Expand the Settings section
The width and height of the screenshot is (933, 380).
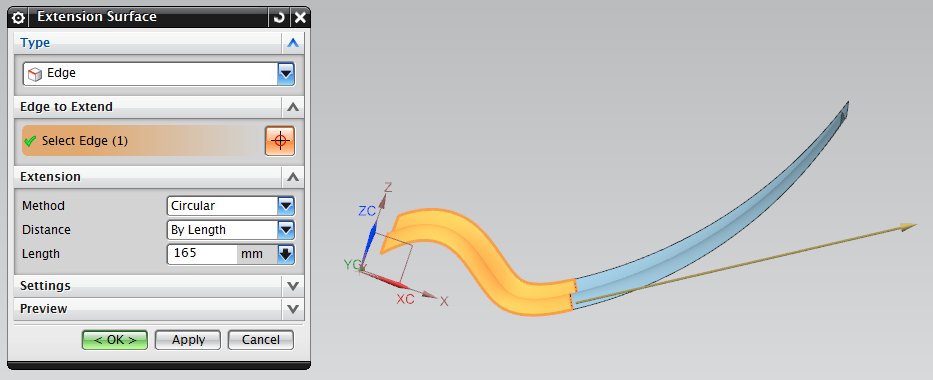[x=292, y=286]
